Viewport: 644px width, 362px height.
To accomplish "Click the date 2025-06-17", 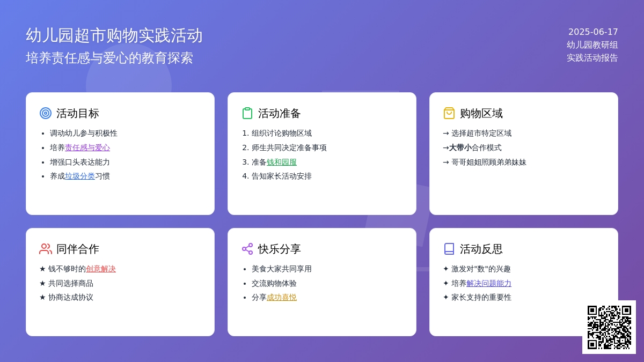I will [x=593, y=32].
